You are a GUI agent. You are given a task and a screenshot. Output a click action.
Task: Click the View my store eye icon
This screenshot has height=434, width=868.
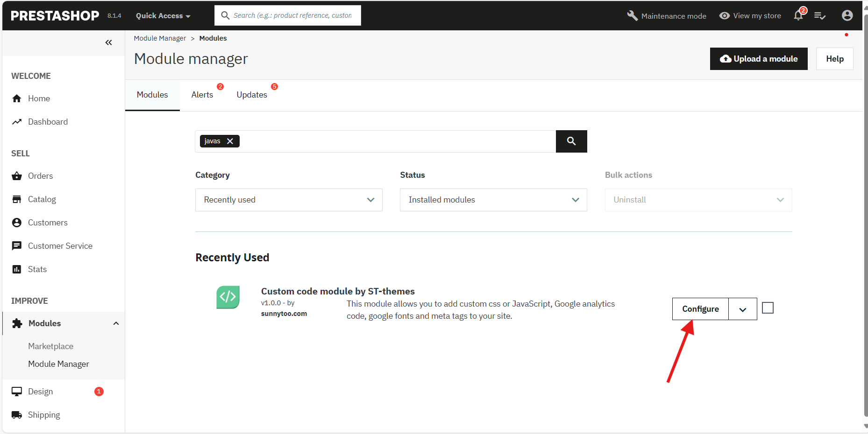coord(725,15)
